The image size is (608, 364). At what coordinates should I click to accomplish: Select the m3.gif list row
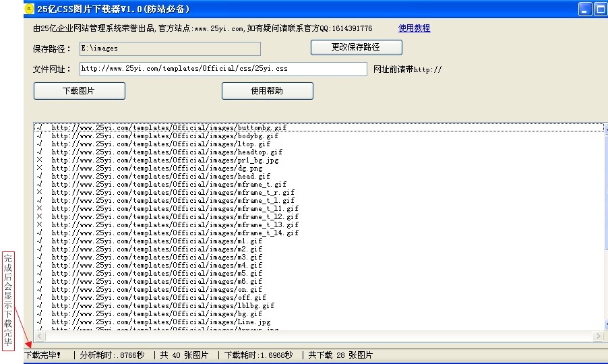pos(319,257)
